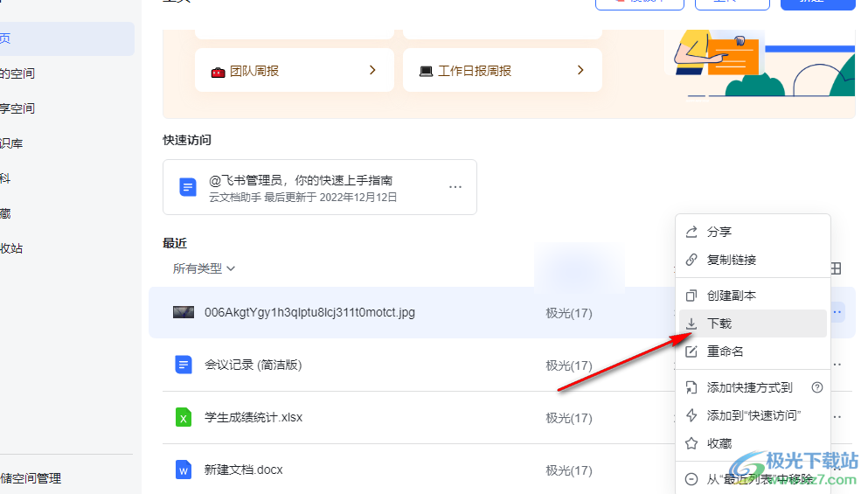Open more options on the quick access card
The height and width of the screenshot is (494, 868).
click(x=455, y=187)
